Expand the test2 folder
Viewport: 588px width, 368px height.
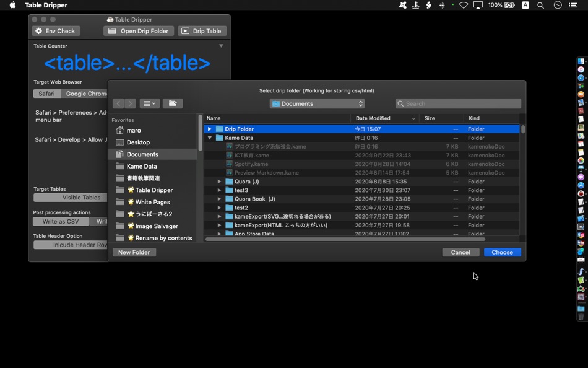tap(219, 208)
